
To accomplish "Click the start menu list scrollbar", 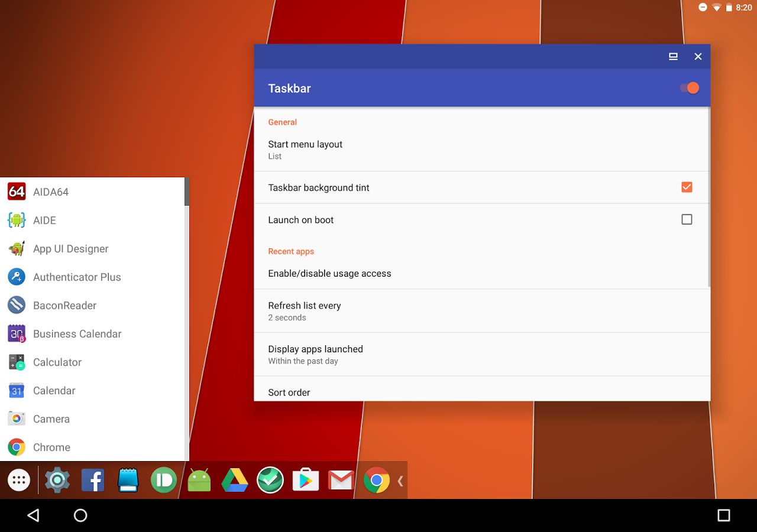I will click(187, 192).
